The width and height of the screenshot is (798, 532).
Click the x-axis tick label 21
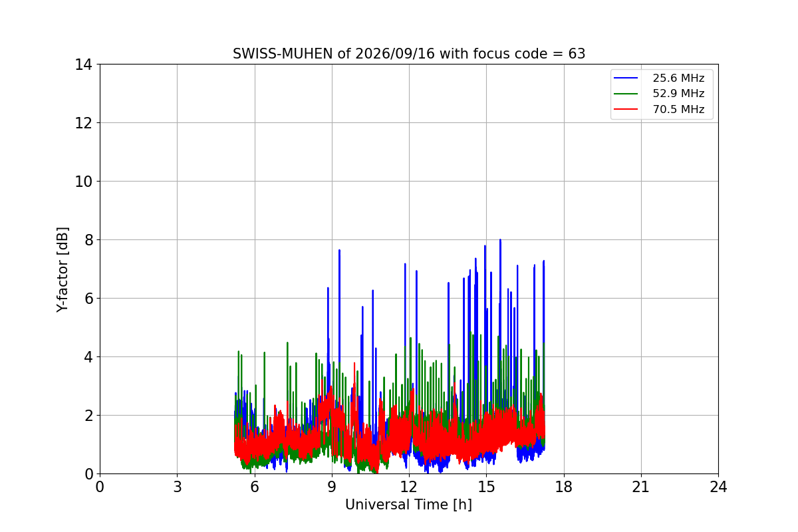(641, 487)
